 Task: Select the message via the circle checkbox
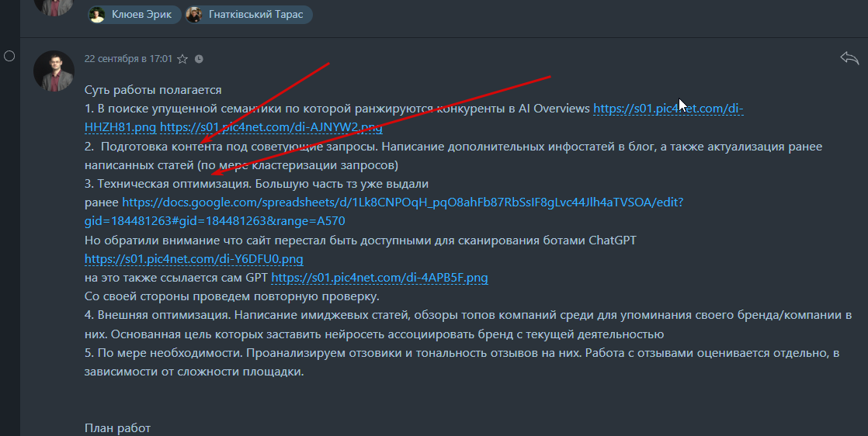(x=9, y=56)
